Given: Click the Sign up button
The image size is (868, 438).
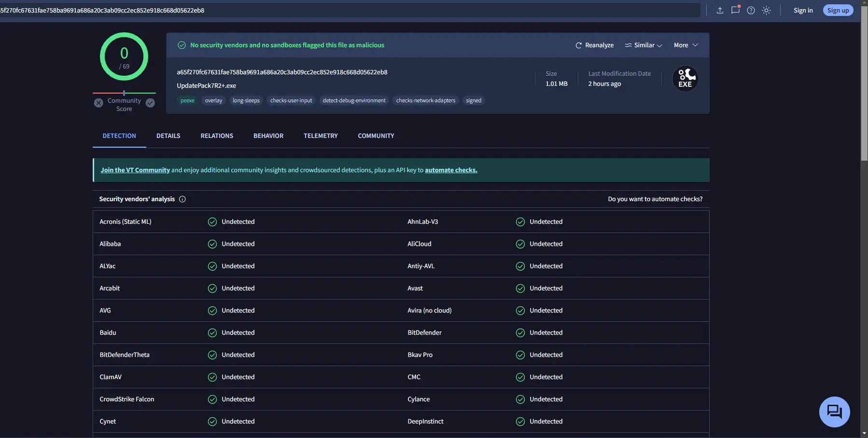Looking at the screenshot, I should (x=838, y=10).
